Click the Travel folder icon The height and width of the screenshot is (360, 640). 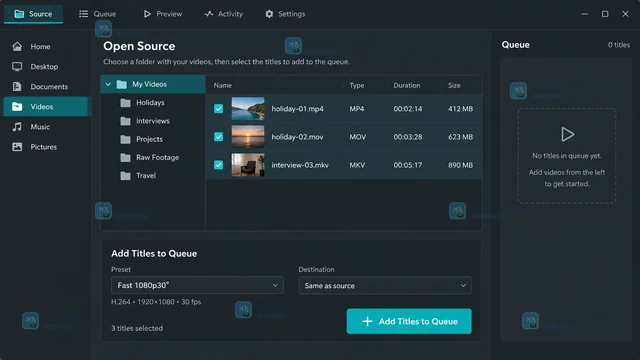tap(126, 176)
